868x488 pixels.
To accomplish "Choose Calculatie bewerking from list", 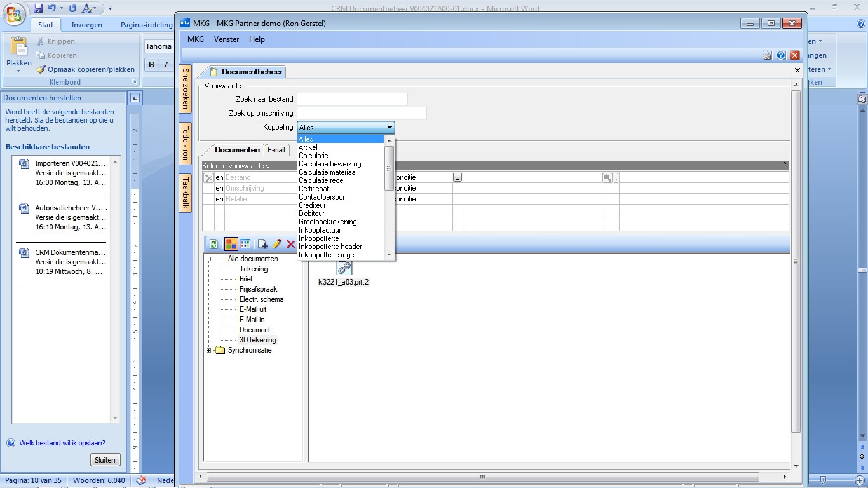I will point(330,164).
